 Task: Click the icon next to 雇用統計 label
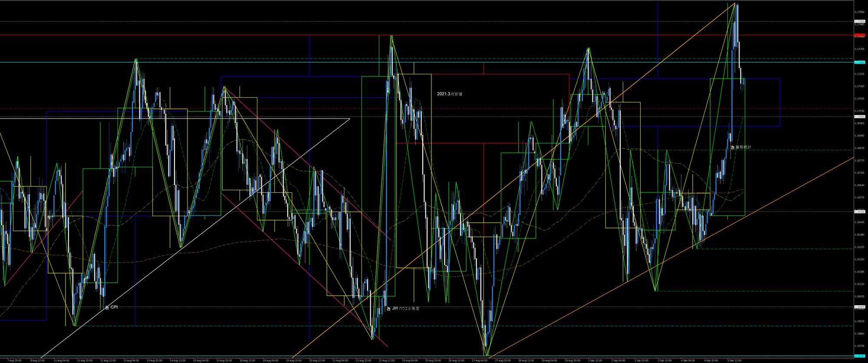(x=732, y=148)
